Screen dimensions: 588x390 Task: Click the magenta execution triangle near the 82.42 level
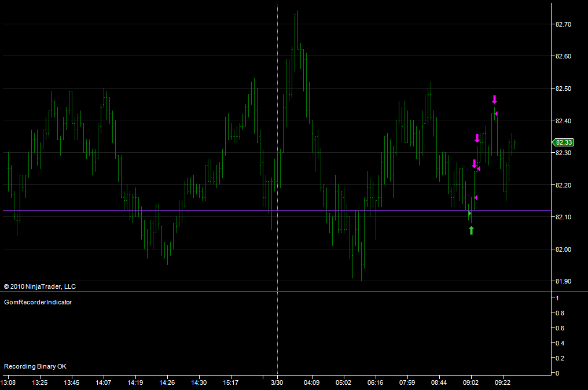pos(496,113)
